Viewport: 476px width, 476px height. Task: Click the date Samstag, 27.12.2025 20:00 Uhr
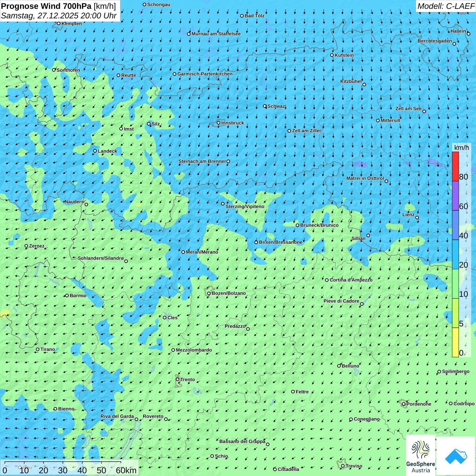(x=59, y=16)
